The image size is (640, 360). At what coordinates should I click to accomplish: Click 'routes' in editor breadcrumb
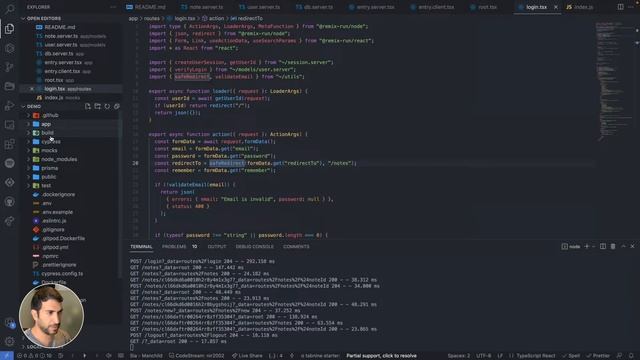(151, 18)
